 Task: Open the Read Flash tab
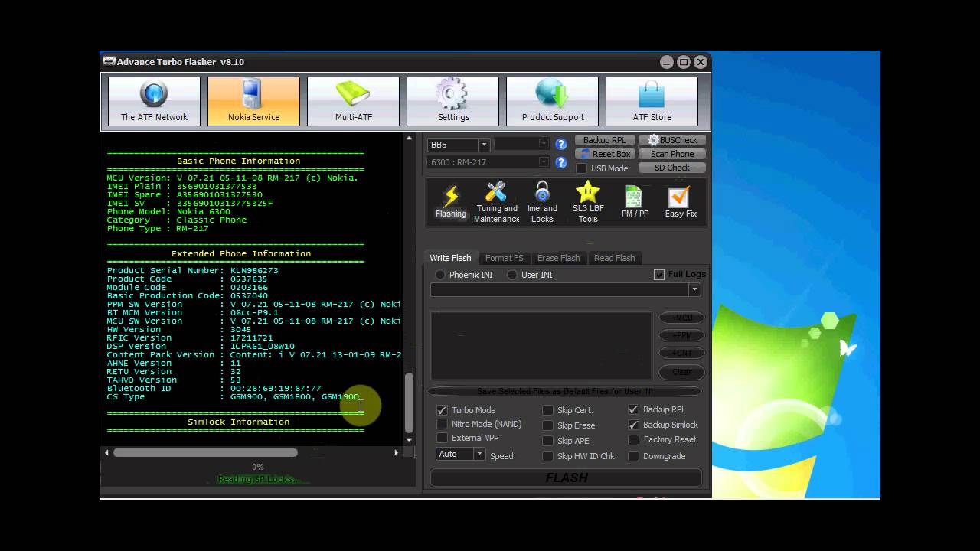coord(614,258)
